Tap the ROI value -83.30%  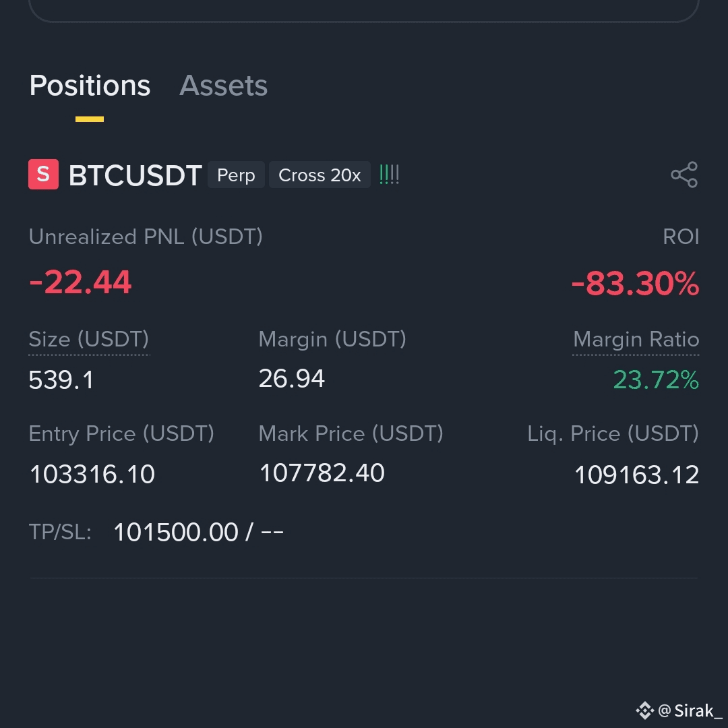pyautogui.click(x=635, y=284)
